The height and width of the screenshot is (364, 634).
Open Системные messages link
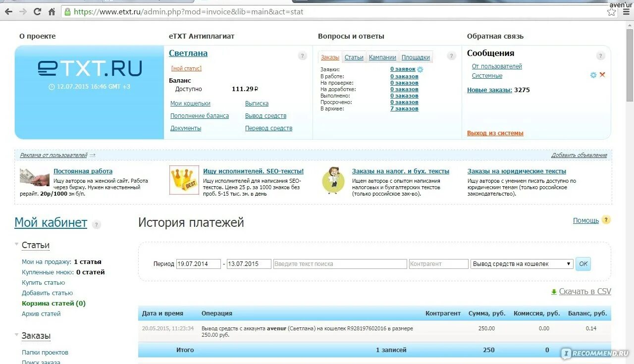pyautogui.click(x=487, y=76)
